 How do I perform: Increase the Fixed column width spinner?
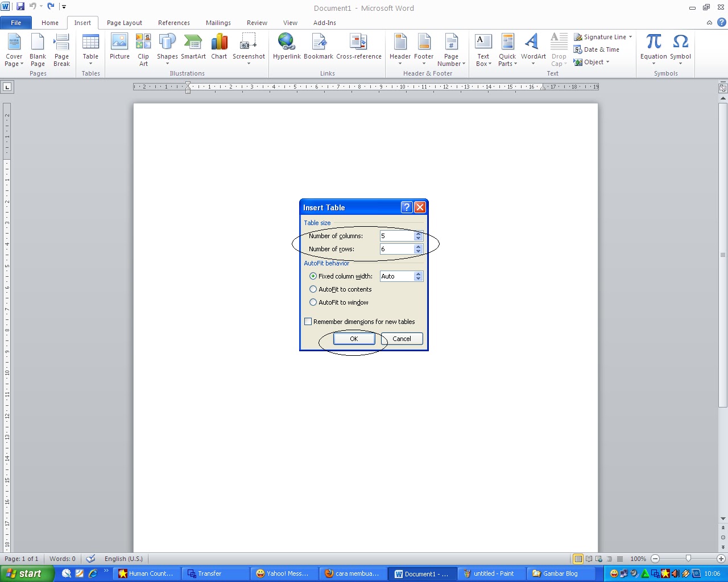(419, 274)
